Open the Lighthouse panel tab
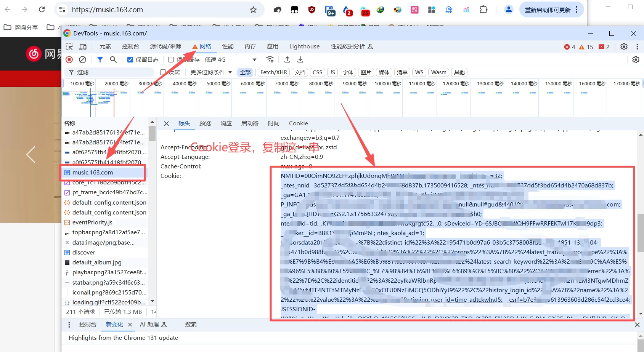 click(x=304, y=46)
